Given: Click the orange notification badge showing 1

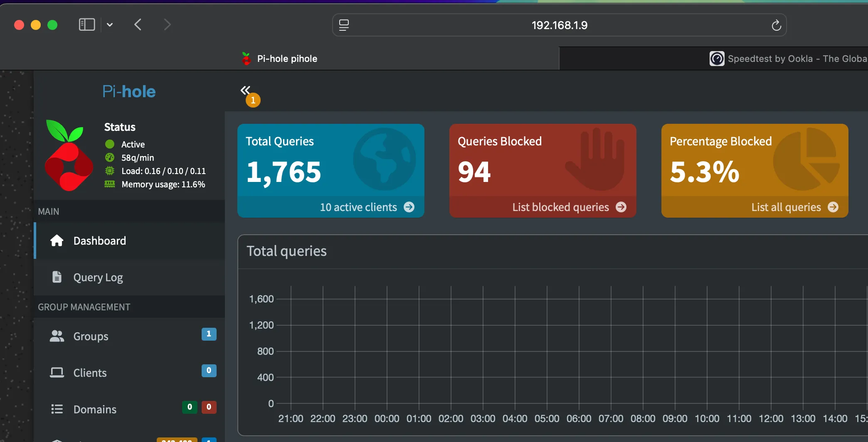Looking at the screenshot, I should [253, 101].
